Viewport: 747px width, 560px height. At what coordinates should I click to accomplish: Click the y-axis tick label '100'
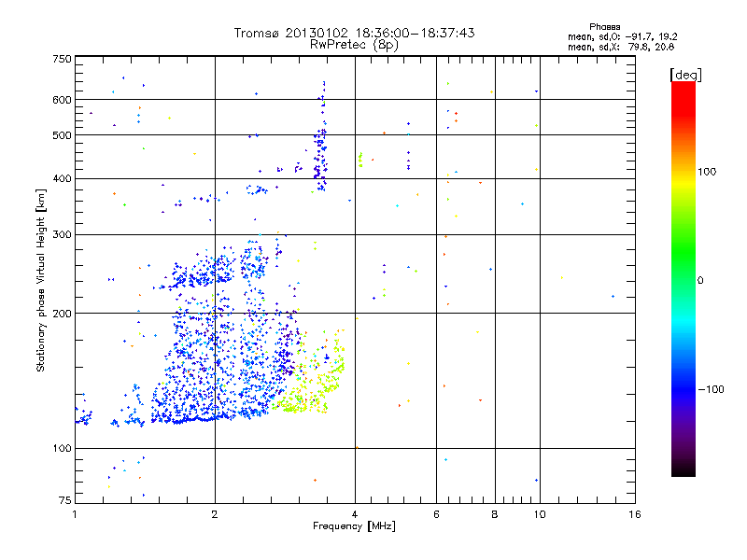click(x=62, y=449)
